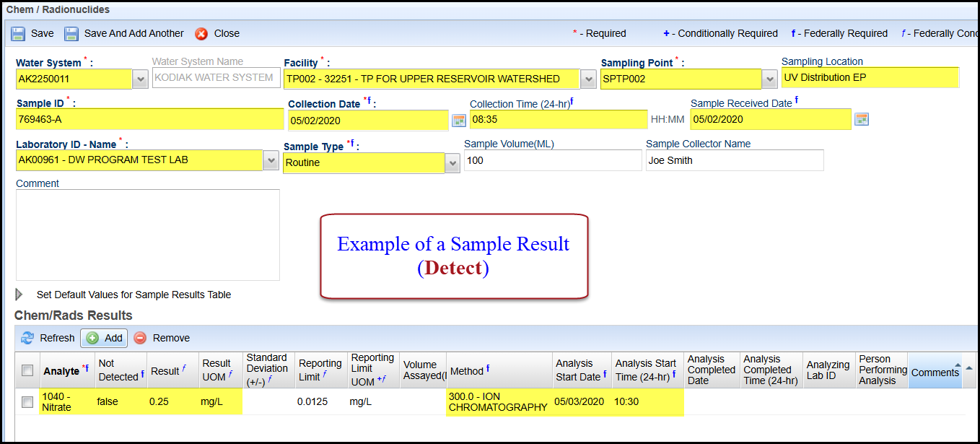The image size is (980, 444).
Task: Open the Sampling Point dropdown
Action: 769,79
